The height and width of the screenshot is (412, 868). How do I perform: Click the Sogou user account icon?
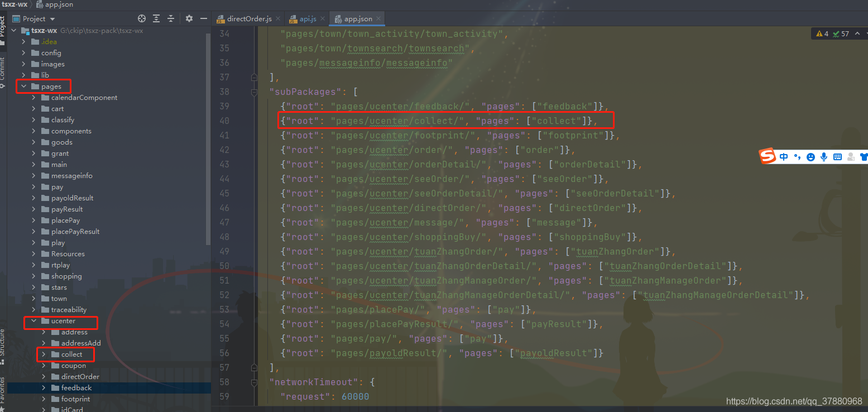coord(851,157)
